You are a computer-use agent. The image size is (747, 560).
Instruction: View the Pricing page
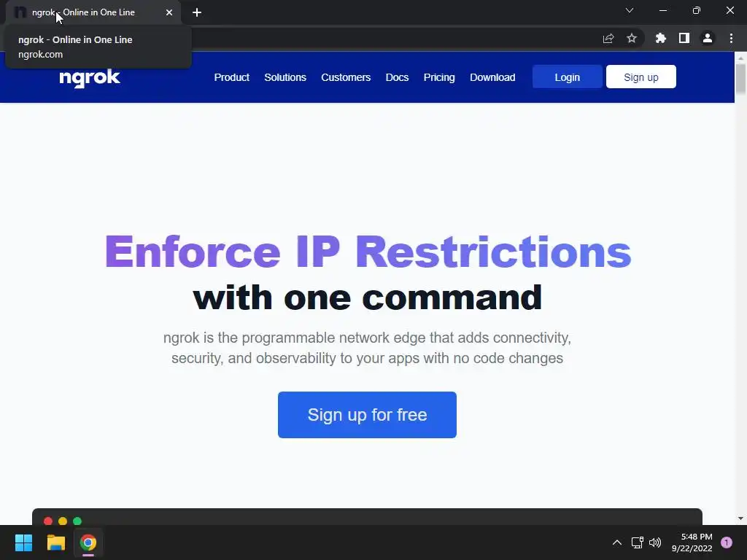(438, 77)
